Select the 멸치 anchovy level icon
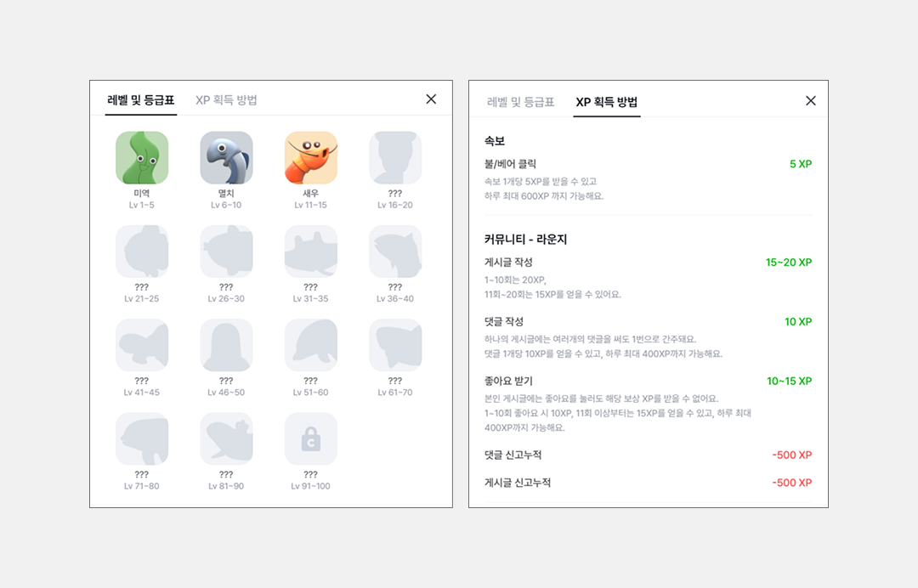Screen dimensions: 918x588 [x=227, y=158]
